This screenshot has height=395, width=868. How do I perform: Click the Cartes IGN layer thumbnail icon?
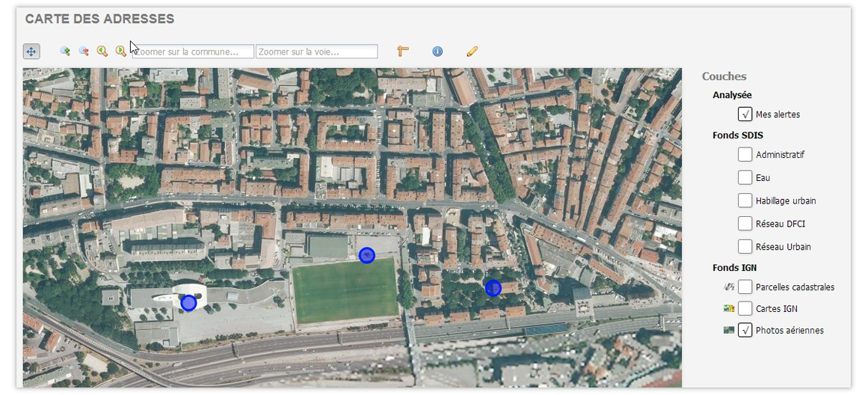729,308
